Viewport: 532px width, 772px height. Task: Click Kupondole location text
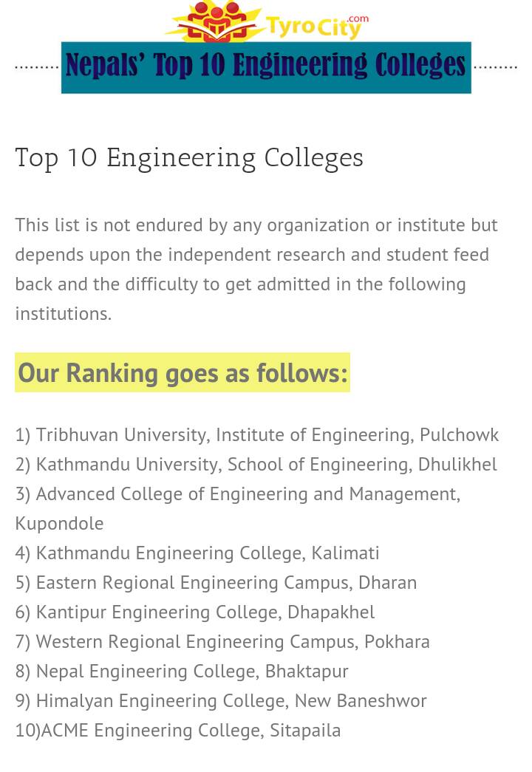(59, 523)
